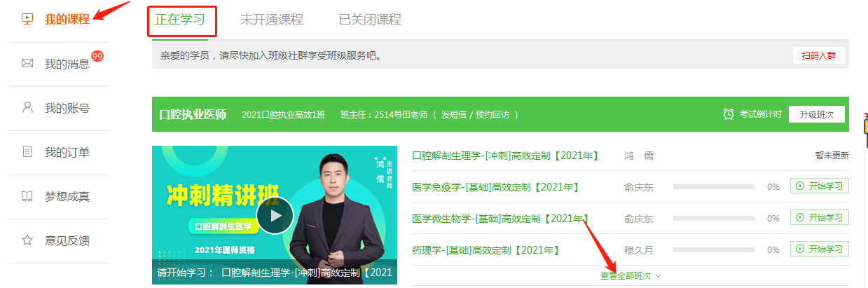Click the 升级班次 button

(816, 114)
